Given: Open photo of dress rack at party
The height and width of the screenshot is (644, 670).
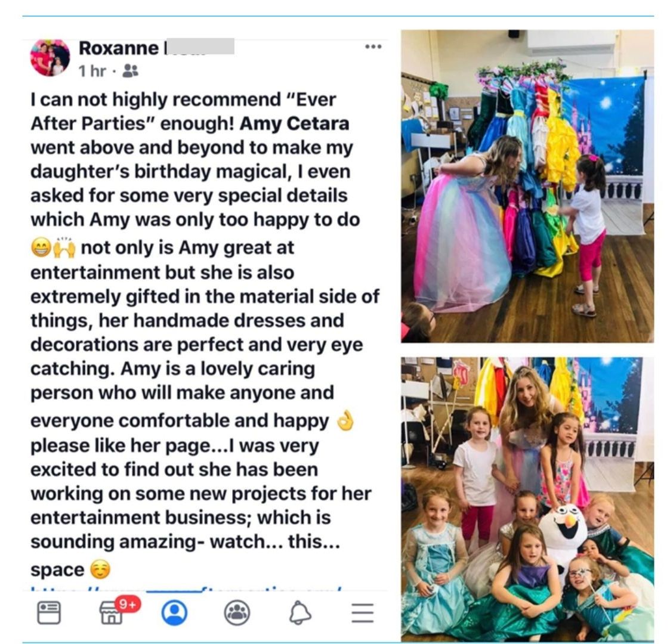Looking at the screenshot, I should (527, 186).
